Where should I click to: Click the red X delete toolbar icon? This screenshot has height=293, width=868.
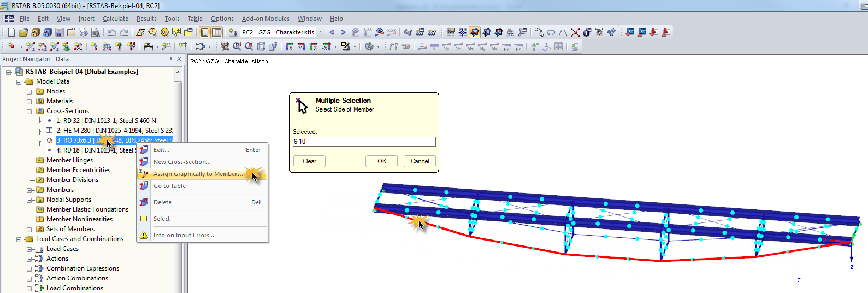click(575, 32)
